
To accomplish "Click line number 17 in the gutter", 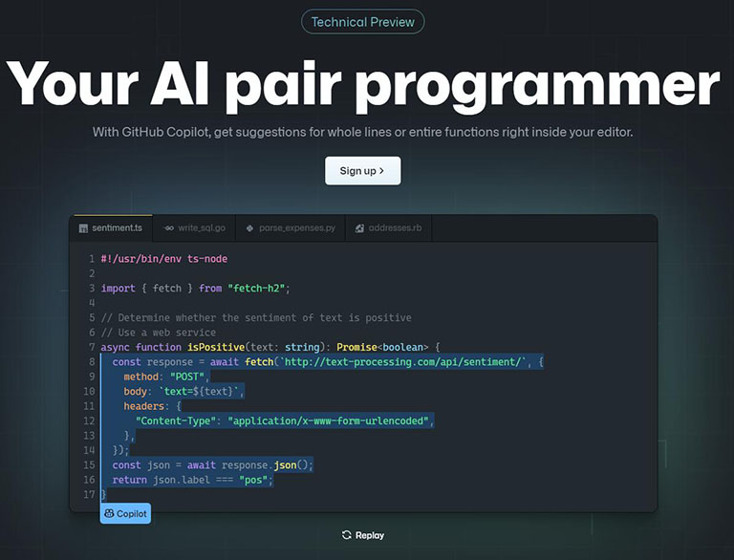I will [x=89, y=494].
